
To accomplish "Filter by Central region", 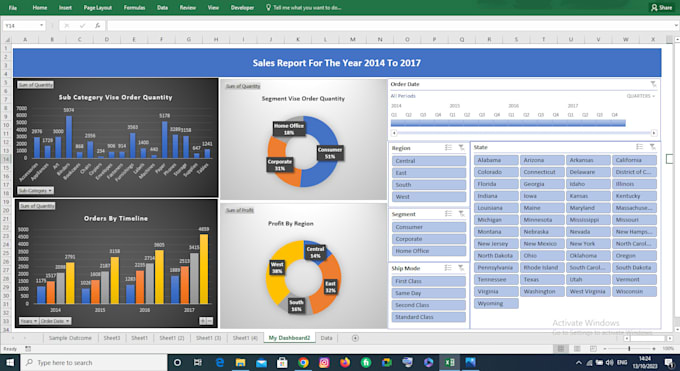I will coord(429,161).
